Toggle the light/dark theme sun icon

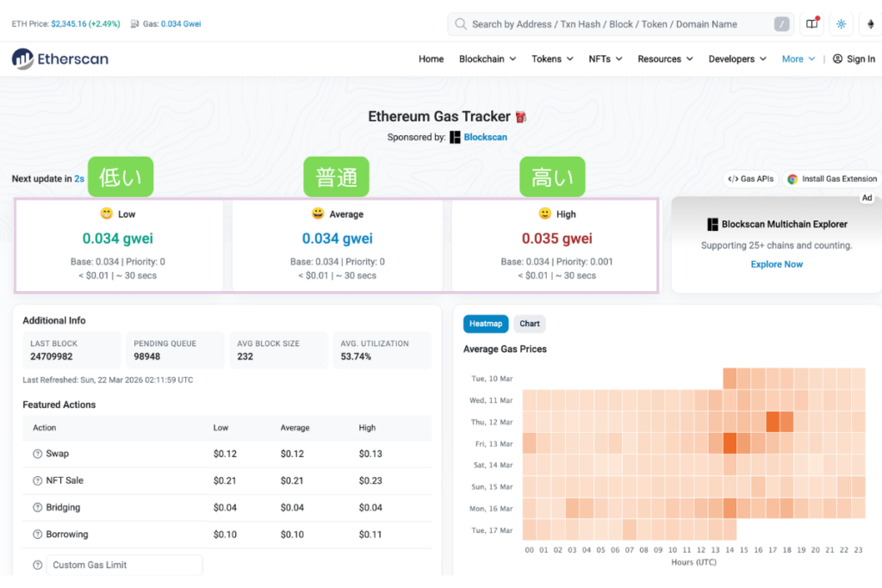point(841,24)
